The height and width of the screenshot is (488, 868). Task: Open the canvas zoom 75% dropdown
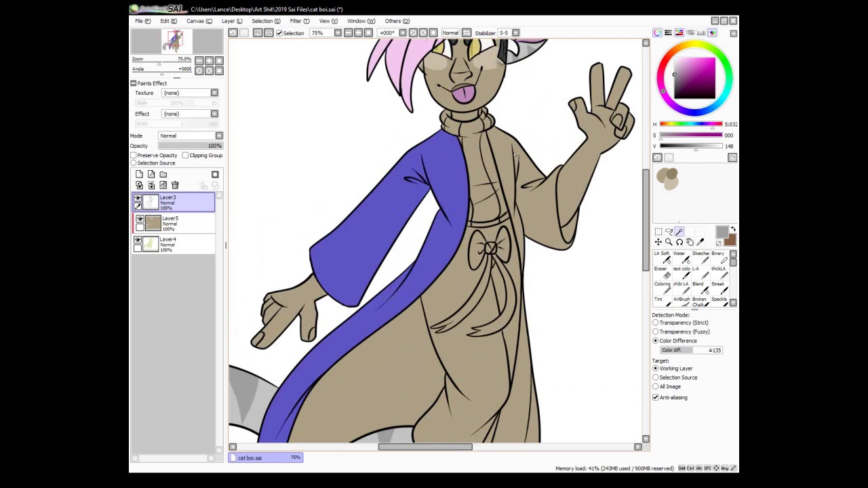(338, 33)
